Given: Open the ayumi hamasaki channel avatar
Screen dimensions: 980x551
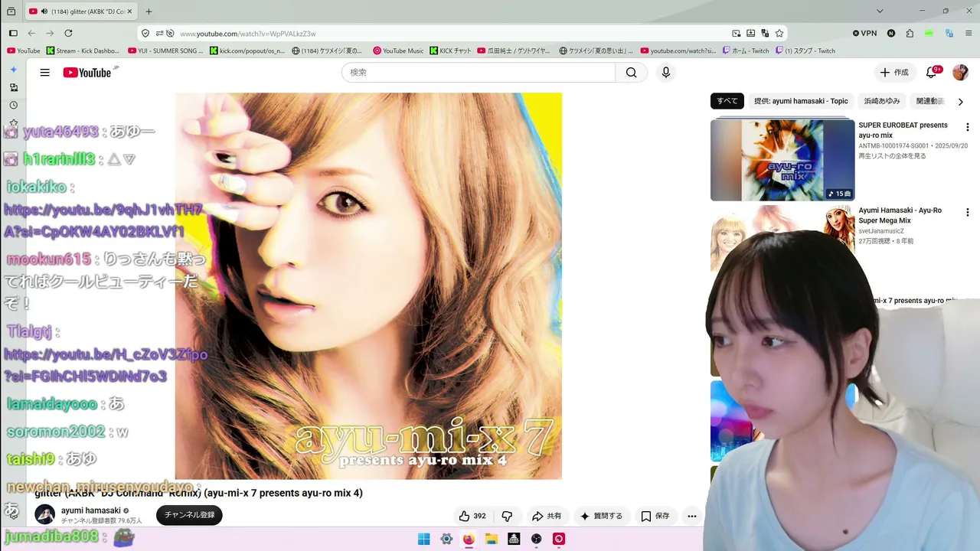Looking at the screenshot, I should [44, 514].
